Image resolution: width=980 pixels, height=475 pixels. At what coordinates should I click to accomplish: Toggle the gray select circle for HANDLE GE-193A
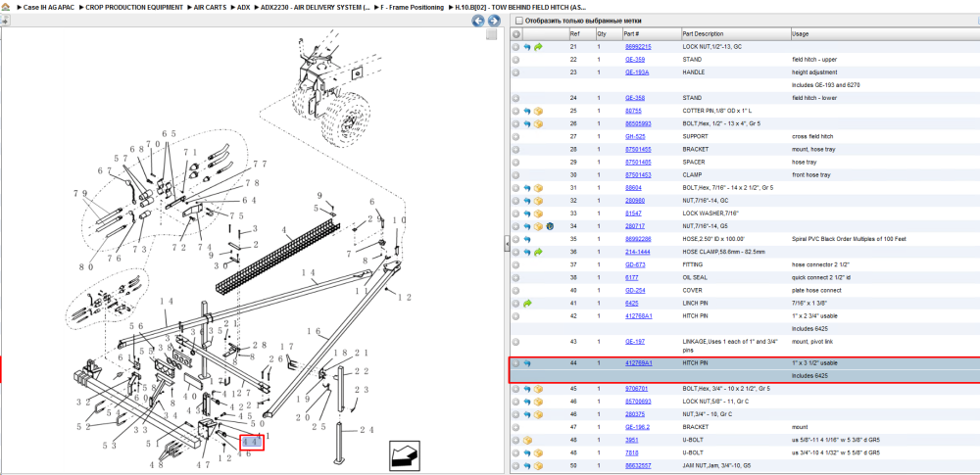pos(516,72)
